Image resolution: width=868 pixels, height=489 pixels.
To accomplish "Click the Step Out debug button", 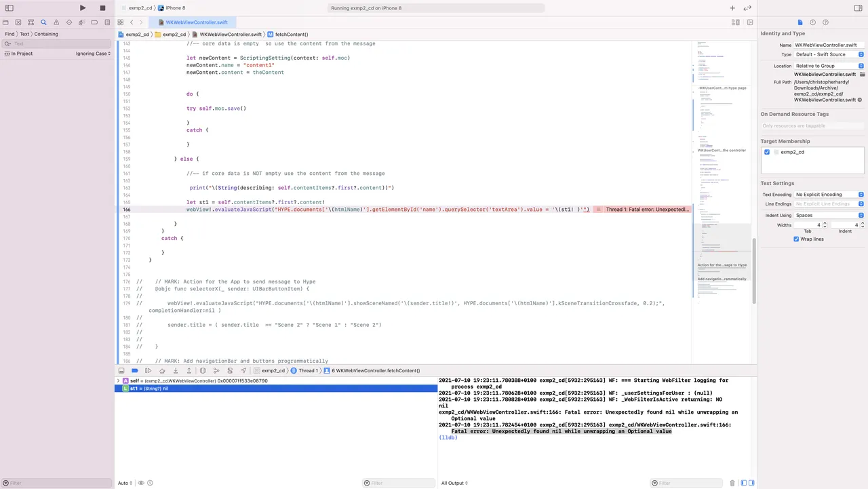I will tap(189, 371).
